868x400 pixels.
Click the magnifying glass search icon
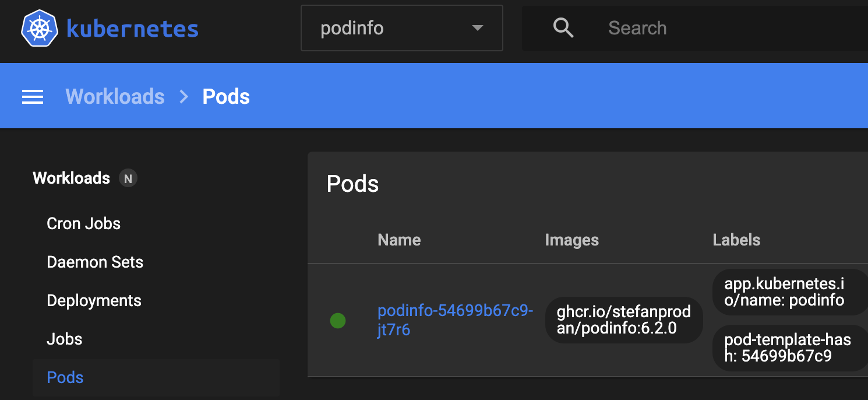[x=563, y=27]
